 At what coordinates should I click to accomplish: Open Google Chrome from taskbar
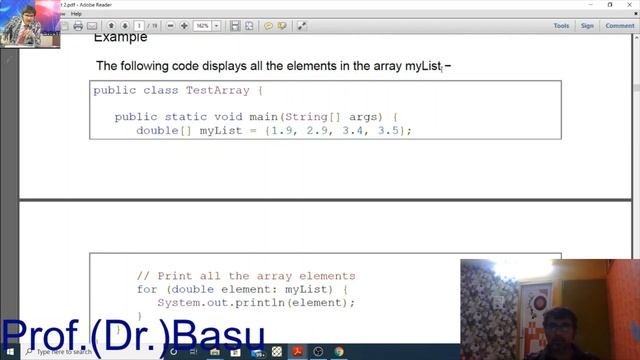tap(339, 352)
